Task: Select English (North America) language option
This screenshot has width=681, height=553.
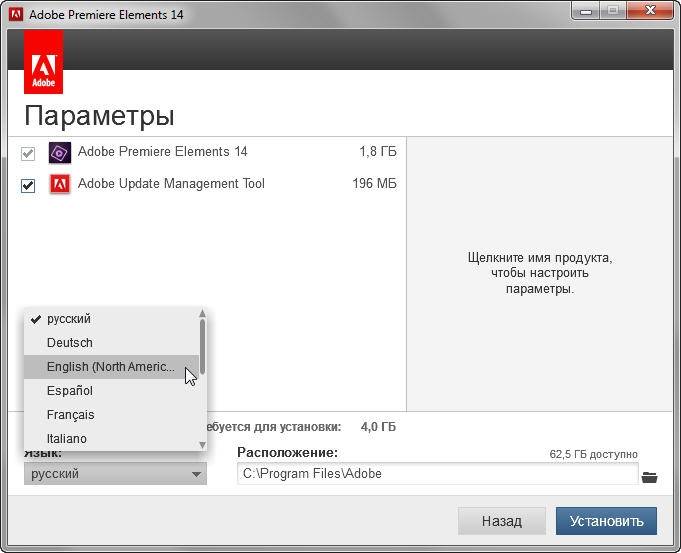Action: click(111, 367)
